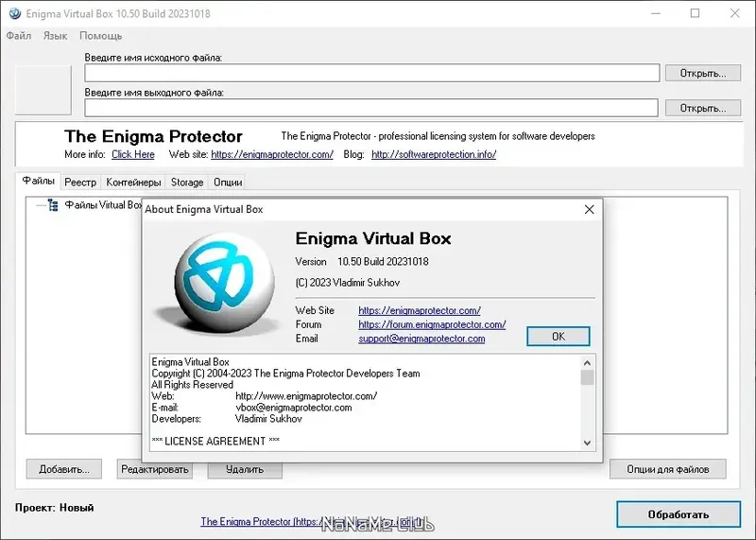Maximize the Enigma Virtual Box window

tap(695, 13)
